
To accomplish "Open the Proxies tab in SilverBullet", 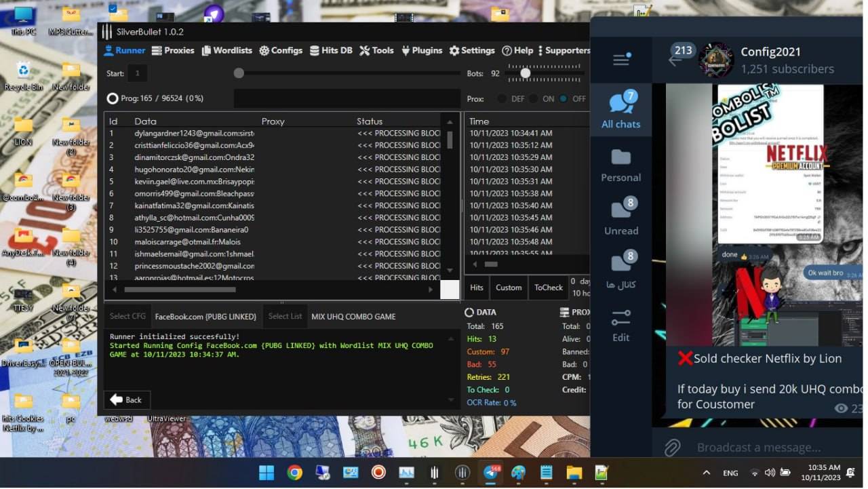I will pos(173,50).
